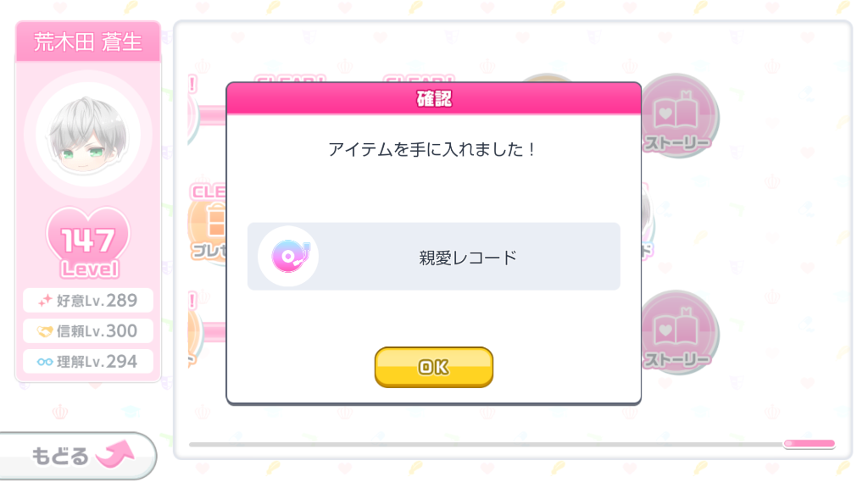The image size is (868, 488).
Task: Click the pink arrow on もどる button
Action: [x=114, y=454]
